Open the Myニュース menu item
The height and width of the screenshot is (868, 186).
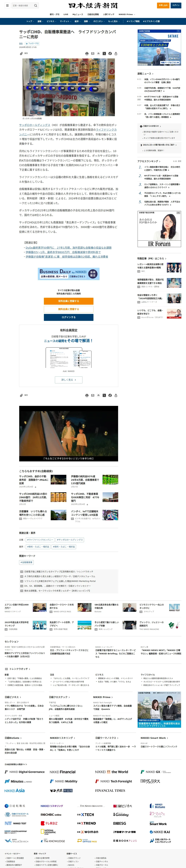(x=78, y=14)
